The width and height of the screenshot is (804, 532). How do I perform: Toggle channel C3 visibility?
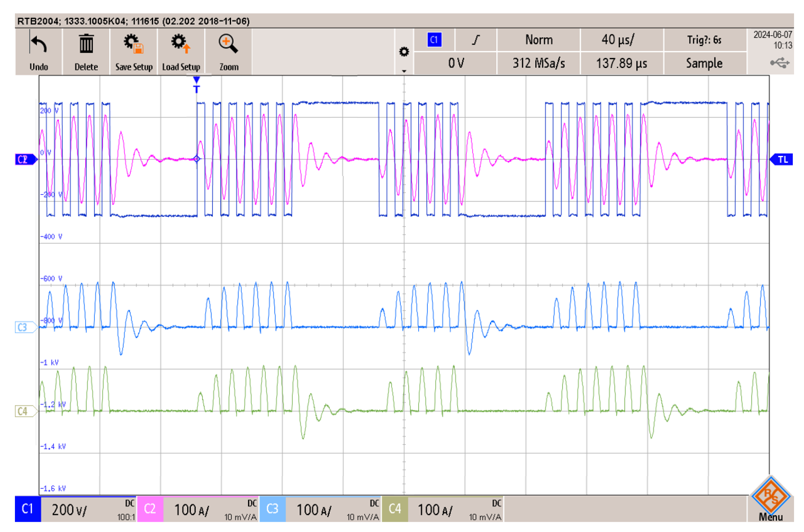tap(273, 510)
